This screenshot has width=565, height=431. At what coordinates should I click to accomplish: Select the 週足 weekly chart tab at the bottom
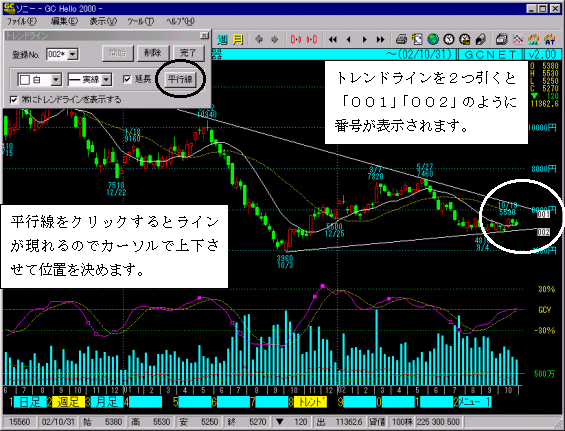click(68, 402)
